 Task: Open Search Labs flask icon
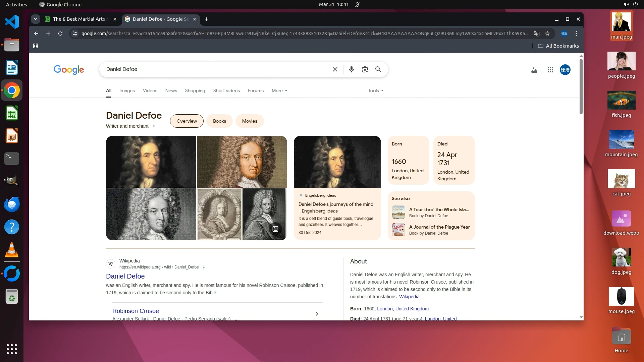point(534,70)
